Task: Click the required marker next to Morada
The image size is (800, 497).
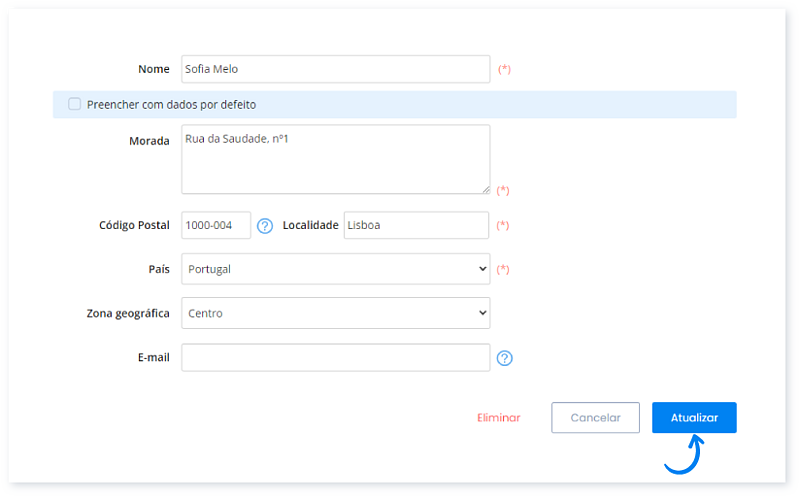Action: click(x=503, y=190)
